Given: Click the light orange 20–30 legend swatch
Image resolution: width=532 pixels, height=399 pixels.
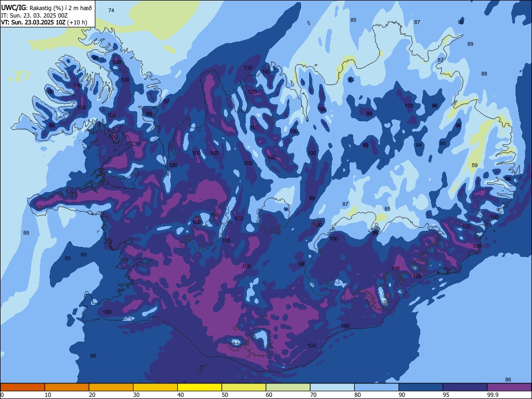Looking at the screenshot, I should pos(111,387).
